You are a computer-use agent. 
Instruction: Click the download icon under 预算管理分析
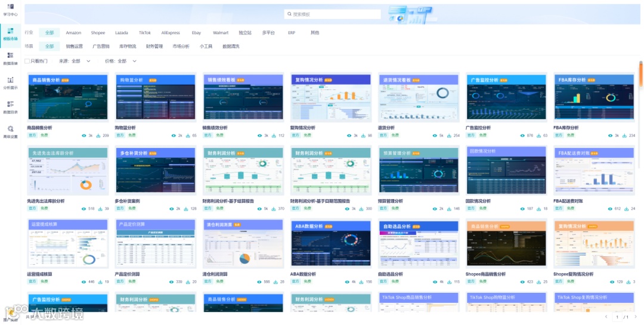[450, 209]
